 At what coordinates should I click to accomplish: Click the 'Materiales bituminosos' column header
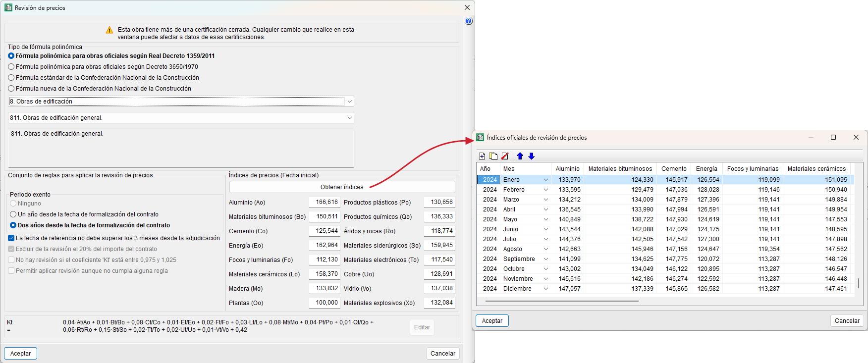620,169
